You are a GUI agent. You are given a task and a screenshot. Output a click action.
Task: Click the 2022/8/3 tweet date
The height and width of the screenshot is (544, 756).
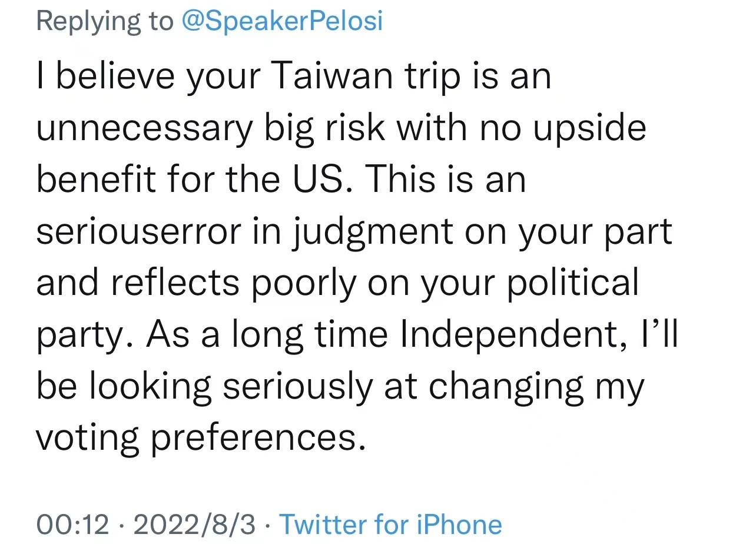pyautogui.click(x=195, y=524)
